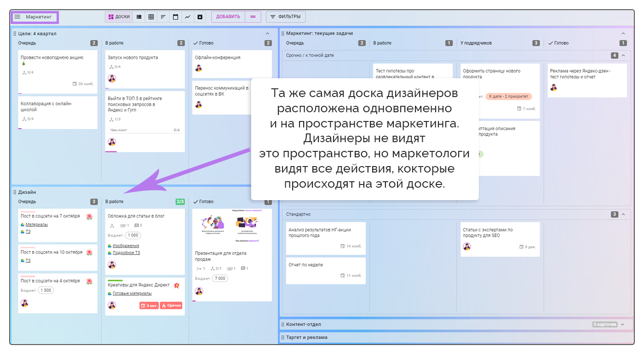Viewport: 644px width, 357px height.
Task: Open card Провести новогоднюю акцию
Action: coord(57,72)
